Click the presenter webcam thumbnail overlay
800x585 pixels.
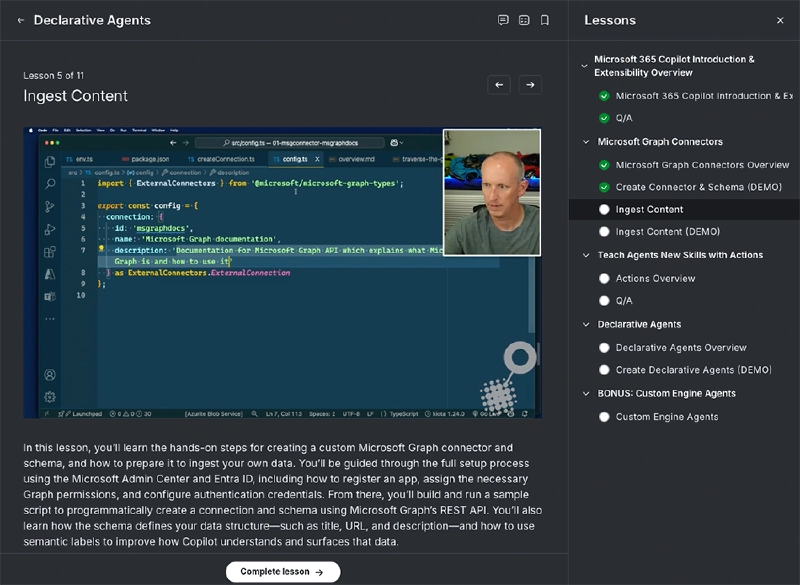(490, 190)
